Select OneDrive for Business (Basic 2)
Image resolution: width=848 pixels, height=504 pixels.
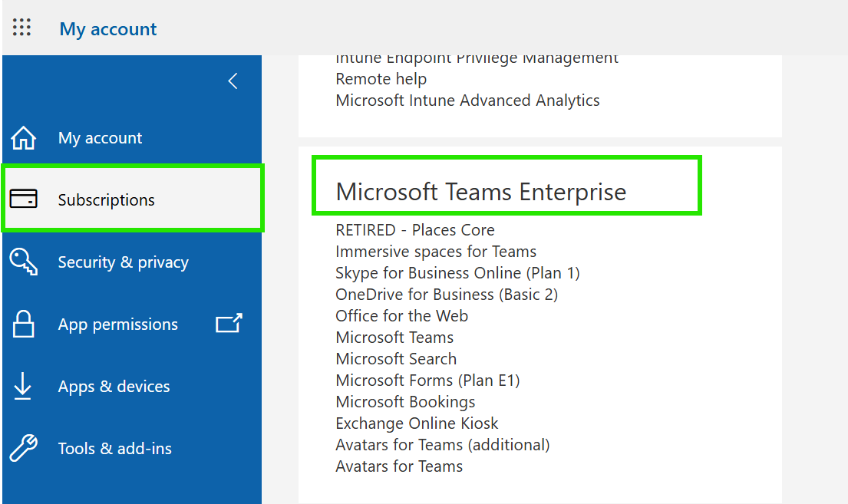447,295
